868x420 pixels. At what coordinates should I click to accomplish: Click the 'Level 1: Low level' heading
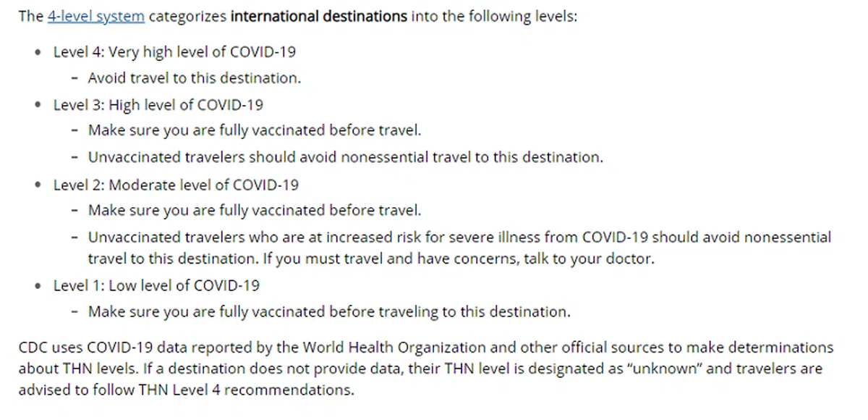click(156, 285)
